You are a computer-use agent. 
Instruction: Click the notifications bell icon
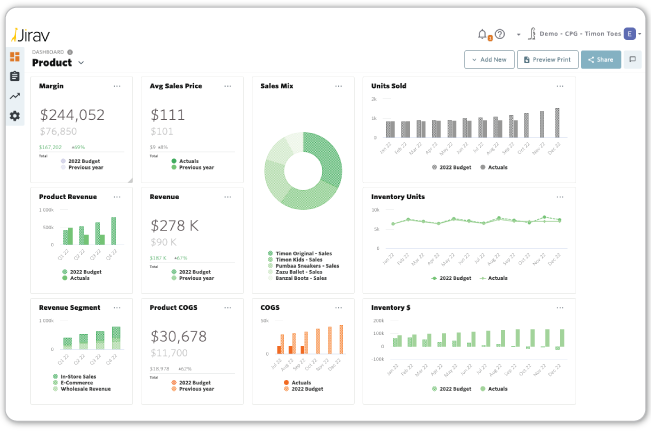[x=483, y=34]
